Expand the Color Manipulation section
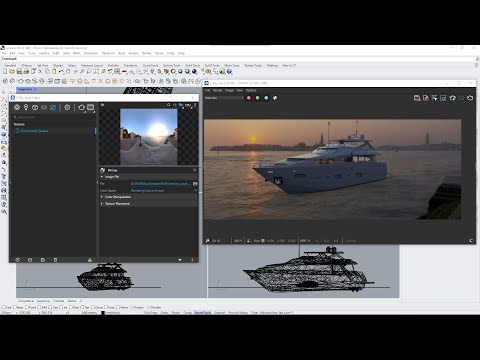The height and width of the screenshot is (360, 480). 102,197
